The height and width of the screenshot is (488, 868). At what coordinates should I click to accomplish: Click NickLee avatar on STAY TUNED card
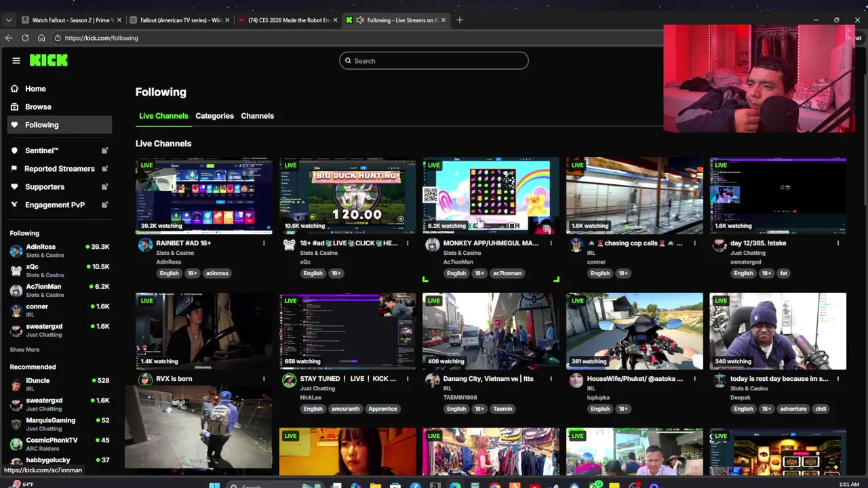289,381
